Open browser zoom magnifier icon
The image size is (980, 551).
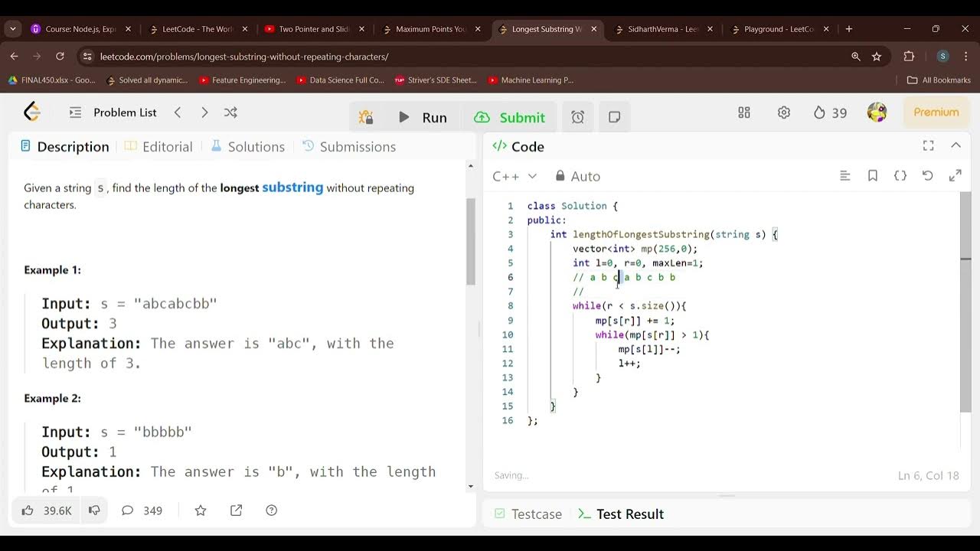(x=855, y=57)
